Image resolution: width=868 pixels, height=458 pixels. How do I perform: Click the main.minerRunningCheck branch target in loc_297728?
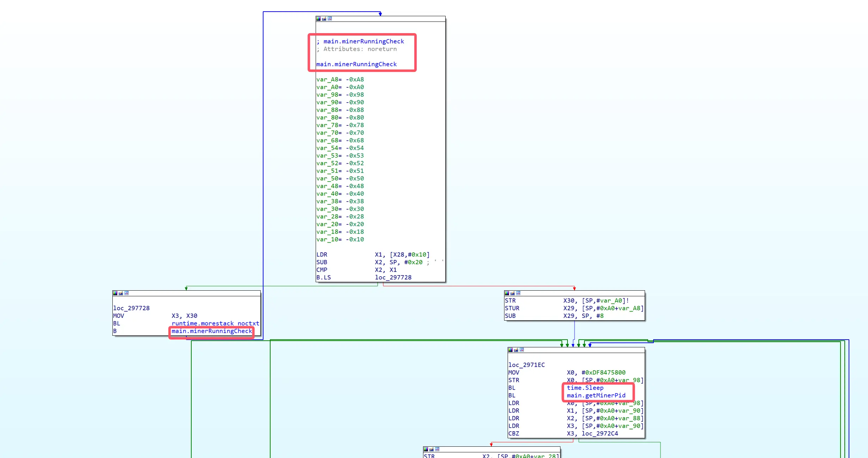212,331
